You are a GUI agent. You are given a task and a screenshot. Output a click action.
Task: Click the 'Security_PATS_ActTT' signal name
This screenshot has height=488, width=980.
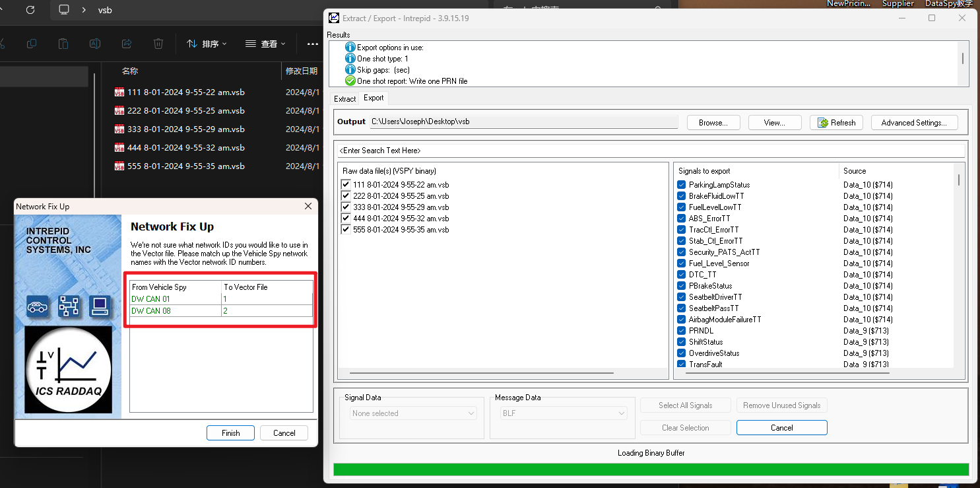[x=725, y=252]
